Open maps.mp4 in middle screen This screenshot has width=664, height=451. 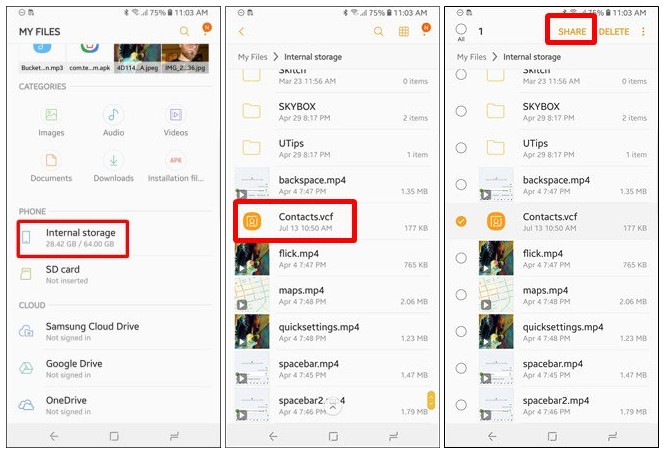(x=333, y=295)
